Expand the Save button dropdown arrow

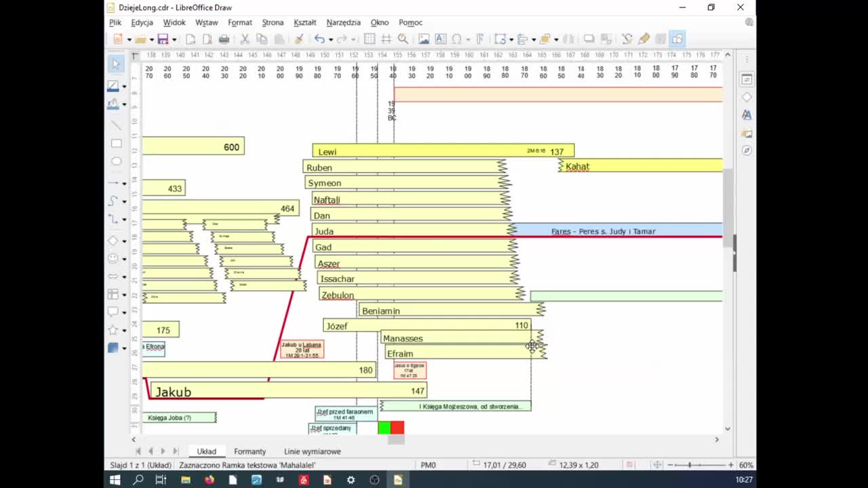pos(174,40)
